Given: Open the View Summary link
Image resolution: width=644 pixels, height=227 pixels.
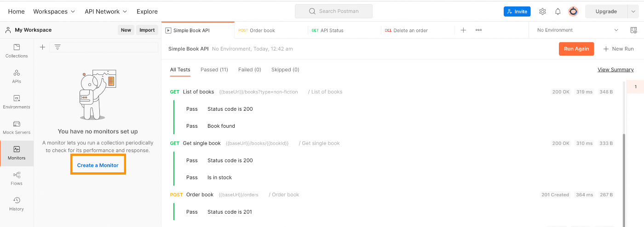Looking at the screenshot, I should 615,70.
